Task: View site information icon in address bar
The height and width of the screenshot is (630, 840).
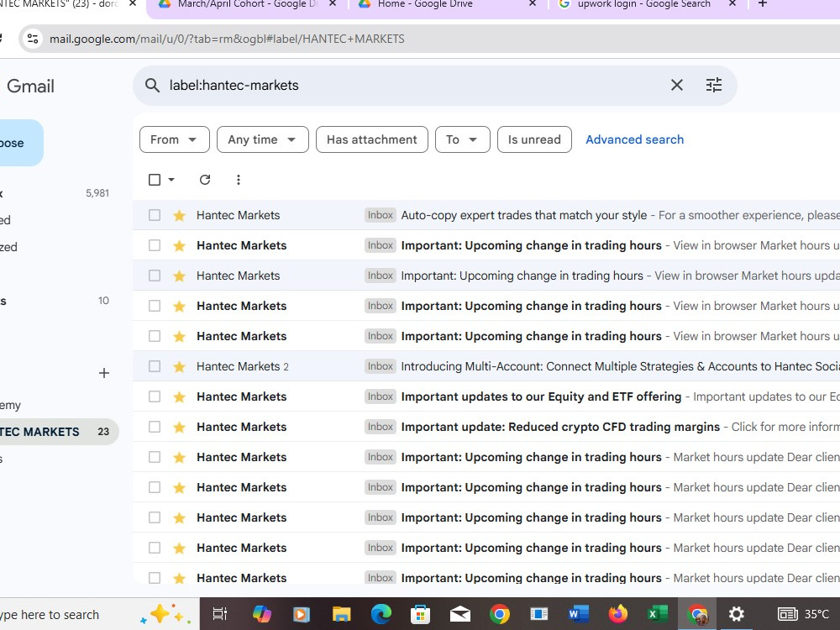Action: coord(33,39)
